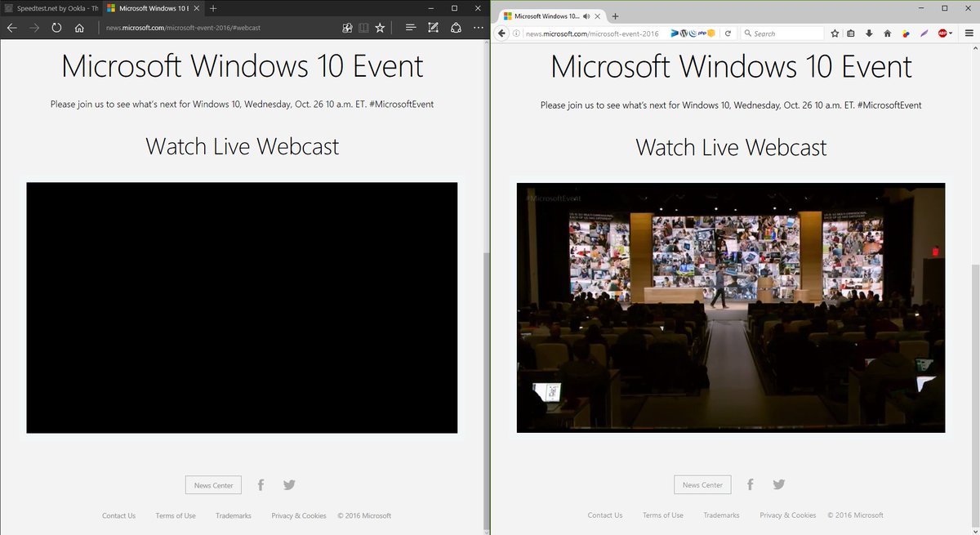Show Firefox bookmarks list icon
This screenshot has width=980, height=535.
coord(851,33)
